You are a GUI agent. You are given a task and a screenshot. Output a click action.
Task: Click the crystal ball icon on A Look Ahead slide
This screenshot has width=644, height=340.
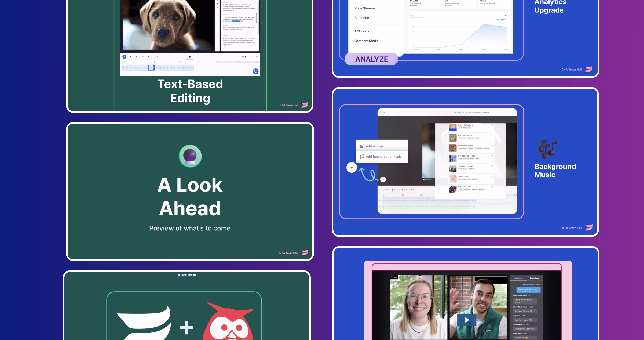point(190,156)
